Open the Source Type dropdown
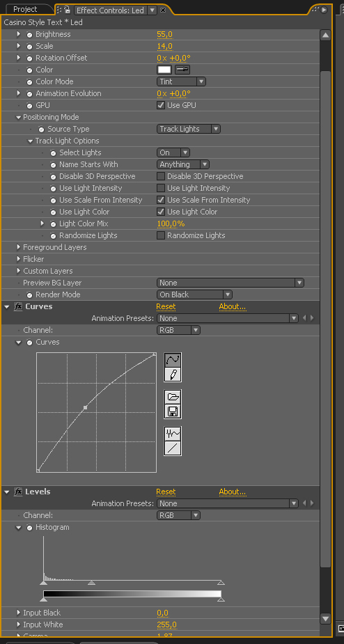344x644 pixels. (x=189, y=129)
